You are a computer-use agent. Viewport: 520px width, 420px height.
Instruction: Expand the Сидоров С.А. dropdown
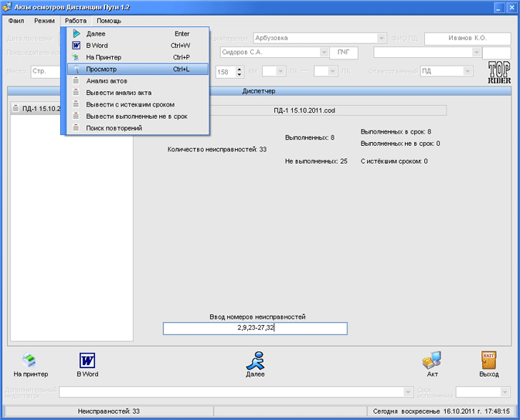point(324,52)
